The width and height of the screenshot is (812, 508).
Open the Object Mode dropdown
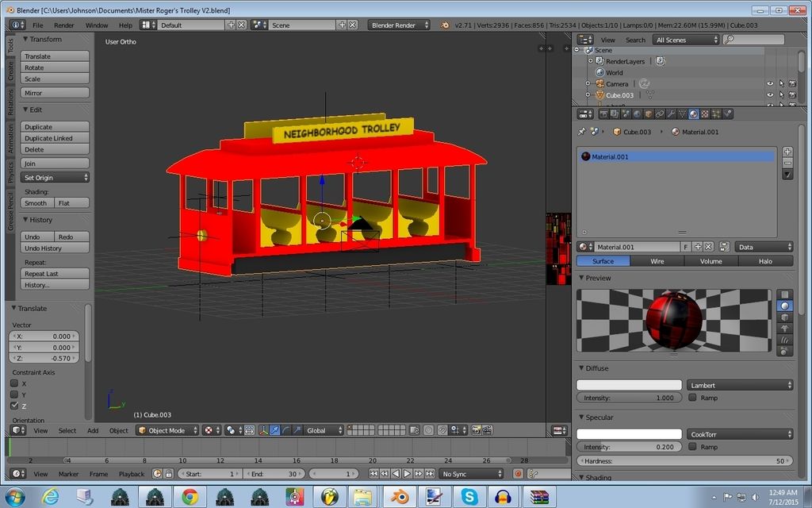pos(167,430)
